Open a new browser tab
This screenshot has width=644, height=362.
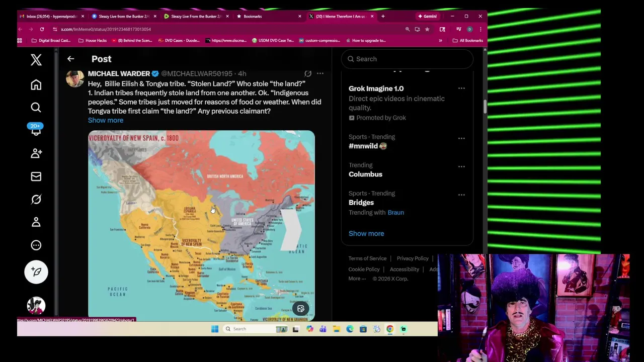pyautogui.click(x=383, y=16)
